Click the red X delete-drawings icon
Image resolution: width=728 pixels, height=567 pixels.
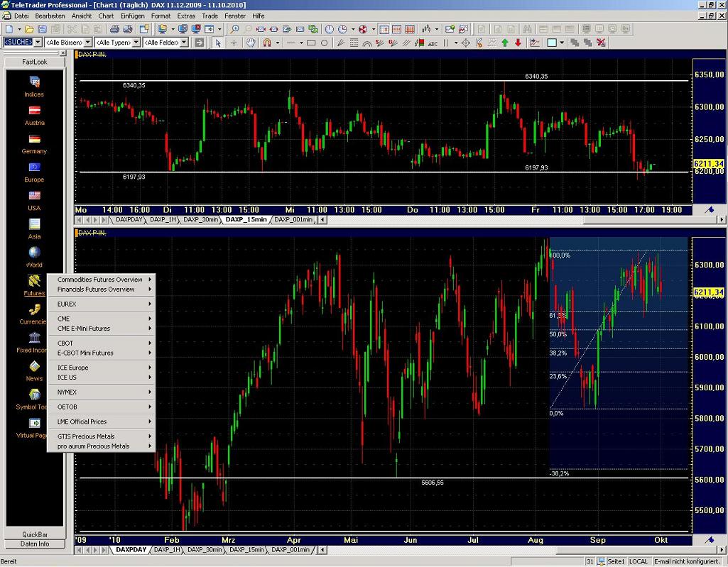tap(602, 43)
